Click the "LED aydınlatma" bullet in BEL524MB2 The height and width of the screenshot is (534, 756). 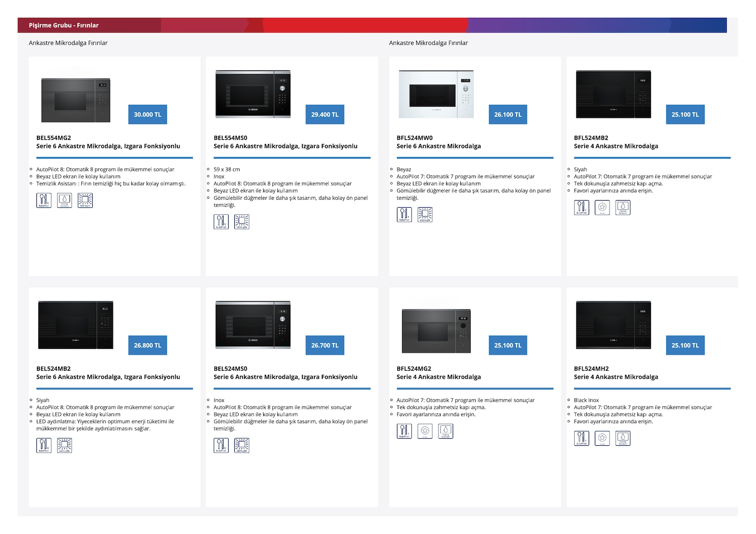(x=105, y=425)
